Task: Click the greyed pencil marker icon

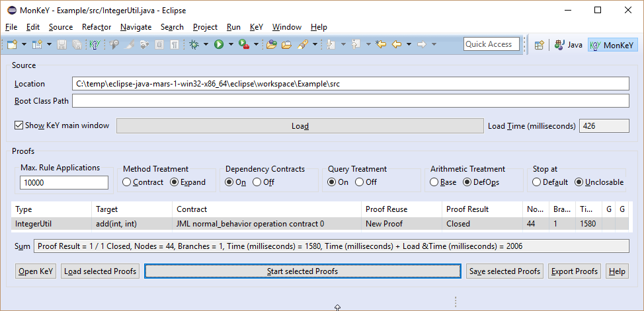Action: click(x=129, y=44)
